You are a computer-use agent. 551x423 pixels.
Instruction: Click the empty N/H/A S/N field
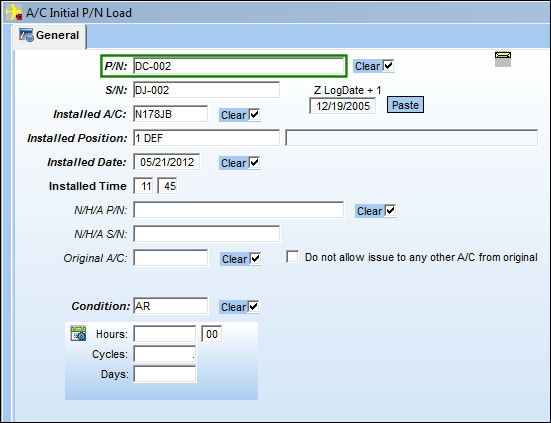point(206,234)
